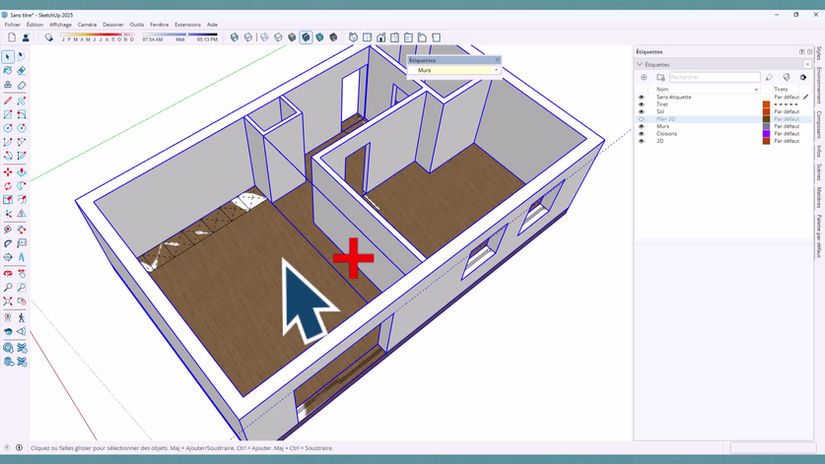825x464 pixels.
Task: Hide the Murs label with eye icon
Action: 641,126
